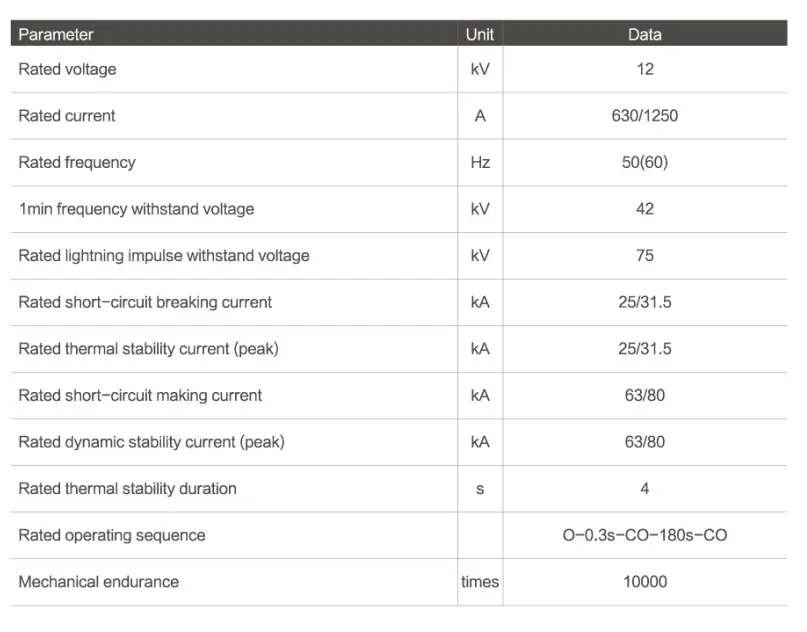
Task: Select Rated short-circuit breaking current label
Action: 145,302
